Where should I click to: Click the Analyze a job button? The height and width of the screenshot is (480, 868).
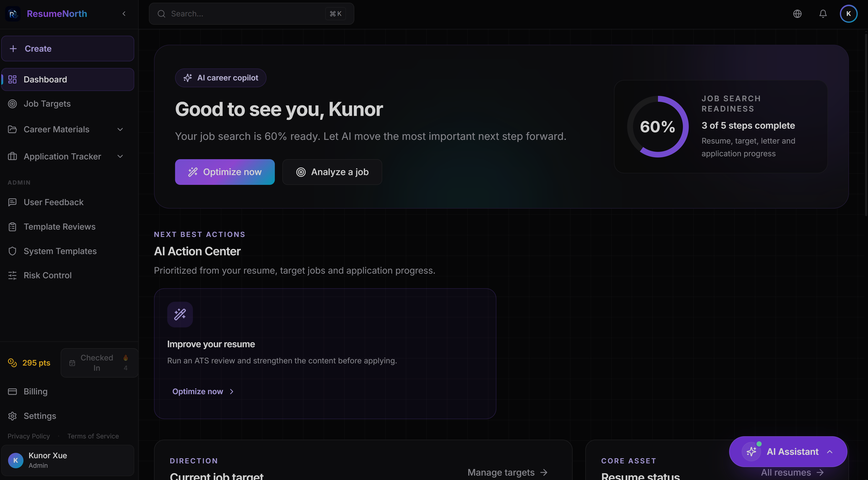[332, 172]
